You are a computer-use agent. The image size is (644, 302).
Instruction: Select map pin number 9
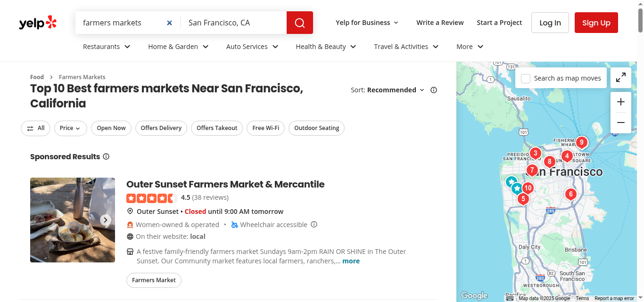coord(581,143)
